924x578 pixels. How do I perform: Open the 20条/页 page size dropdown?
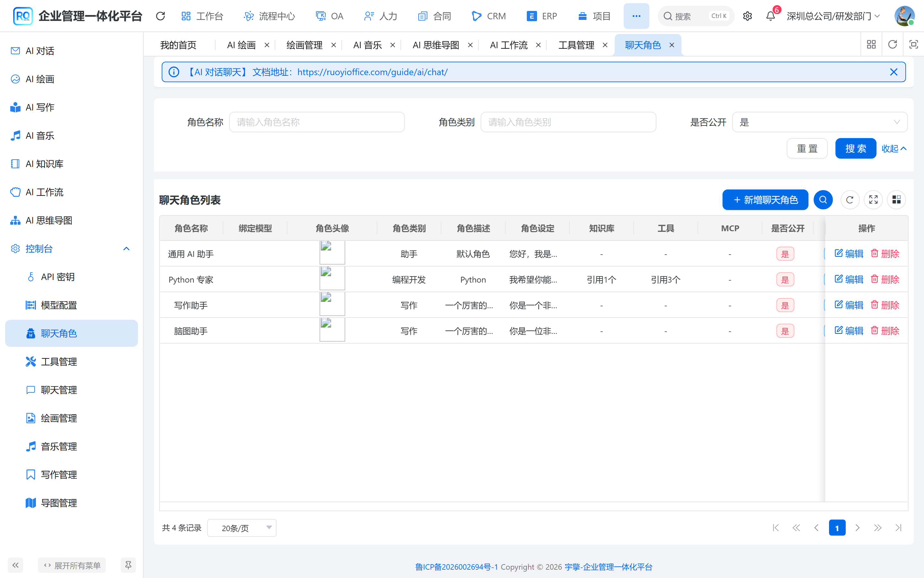coord(242,528)
